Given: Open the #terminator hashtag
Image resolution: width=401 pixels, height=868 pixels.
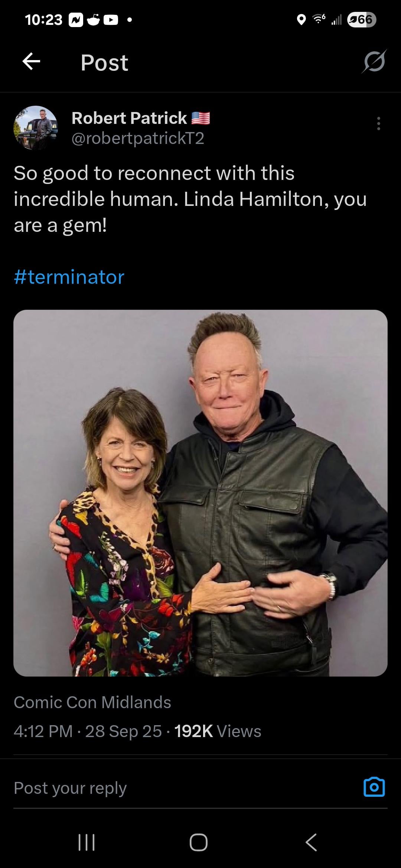Looking at the screenshot, I should [69, 277].
